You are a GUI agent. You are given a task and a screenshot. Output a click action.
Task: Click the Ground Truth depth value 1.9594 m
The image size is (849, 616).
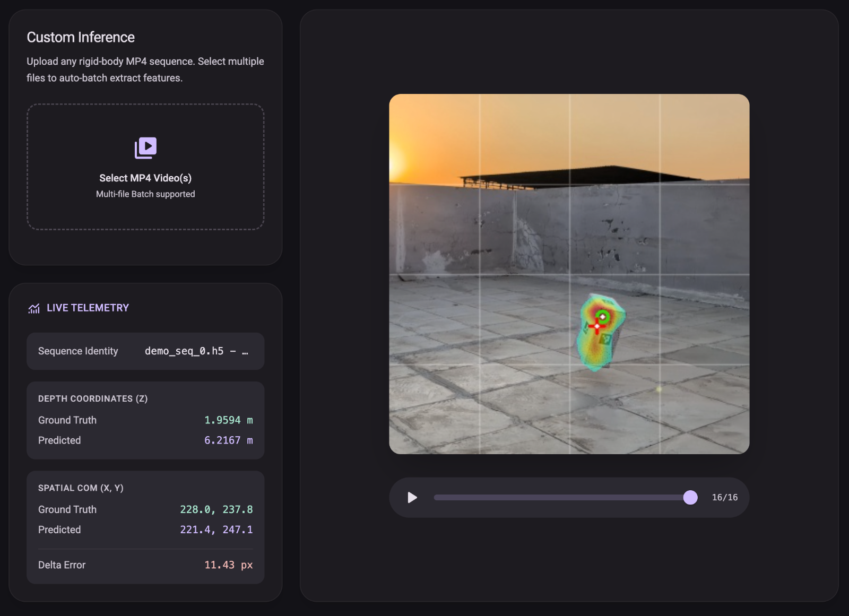229,420
